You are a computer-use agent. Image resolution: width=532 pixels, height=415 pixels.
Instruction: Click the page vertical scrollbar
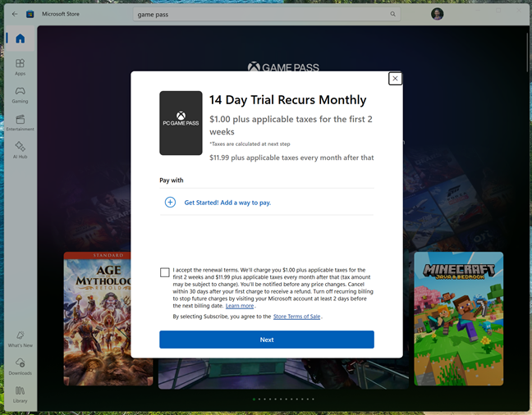(x=527, y=51)
